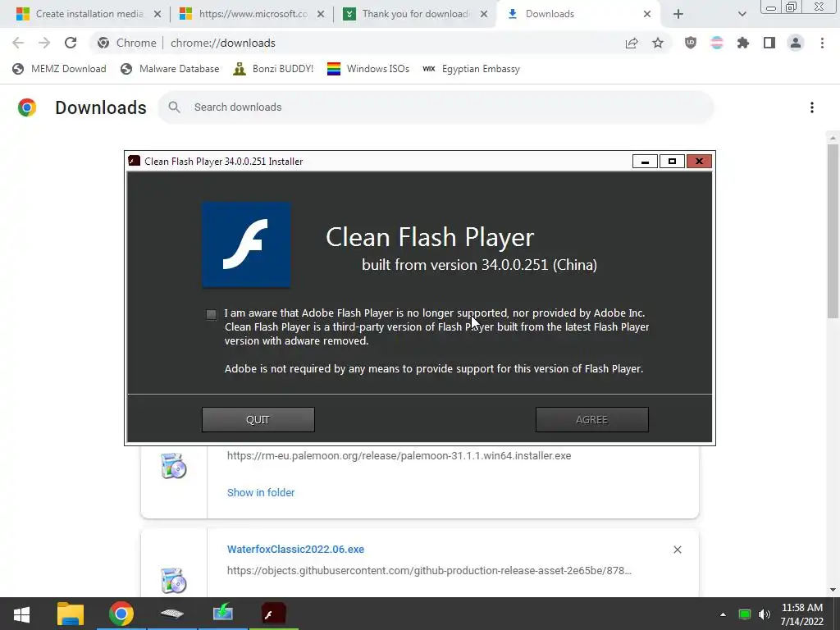Viewport: 840px width, 630px height.
Task: Open Malware Database bookmark
Action: (x=170, y=69)
